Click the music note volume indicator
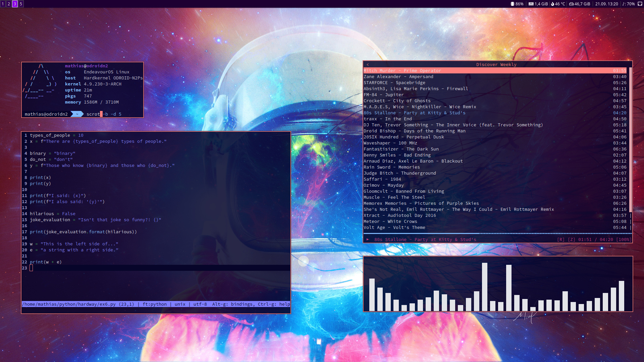 click(x=624, y=4)
